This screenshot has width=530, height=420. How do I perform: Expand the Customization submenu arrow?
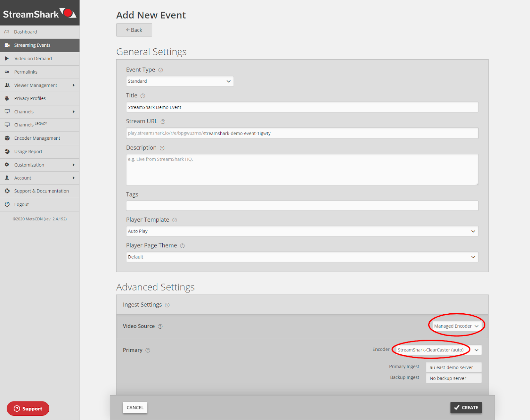[x=74, y=165]
